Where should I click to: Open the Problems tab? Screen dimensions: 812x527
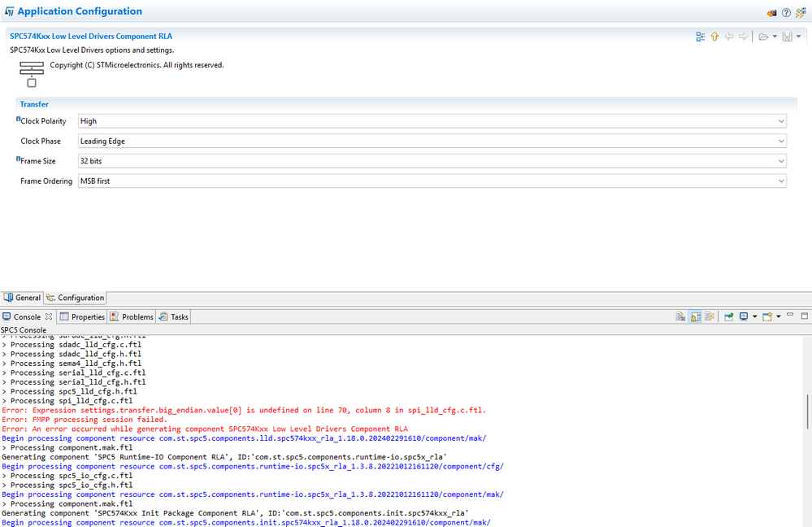[132, 316]
